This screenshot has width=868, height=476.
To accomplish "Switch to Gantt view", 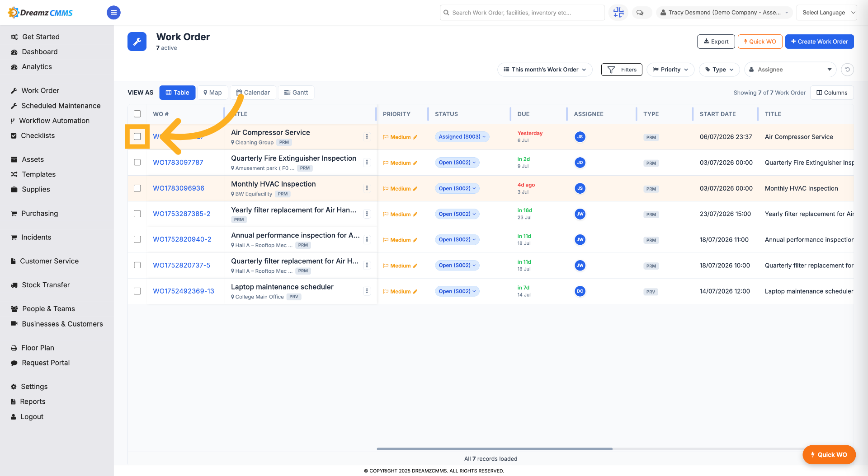I will pyautogui.click(x=296, y=93).
